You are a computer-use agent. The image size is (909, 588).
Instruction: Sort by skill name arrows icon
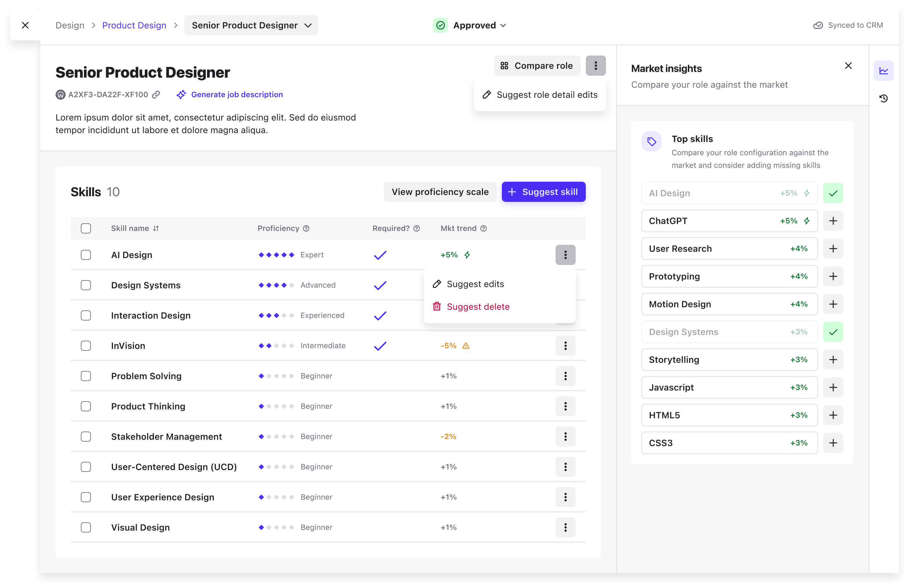point(156,228)
